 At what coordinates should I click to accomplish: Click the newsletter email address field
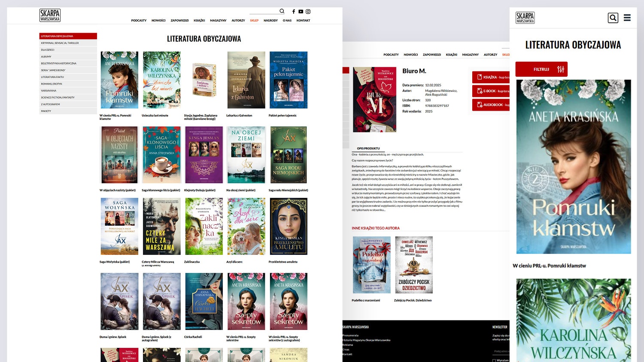tap(501, 351)
